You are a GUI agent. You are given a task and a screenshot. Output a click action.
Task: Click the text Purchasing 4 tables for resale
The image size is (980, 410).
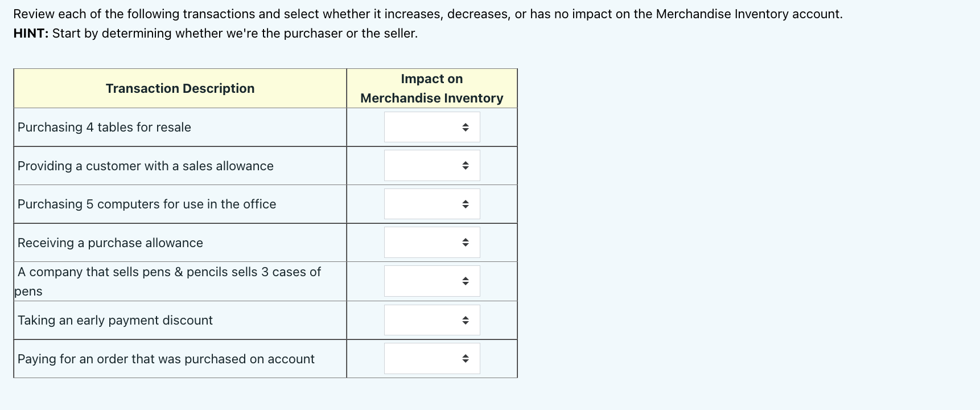point(104,127)
